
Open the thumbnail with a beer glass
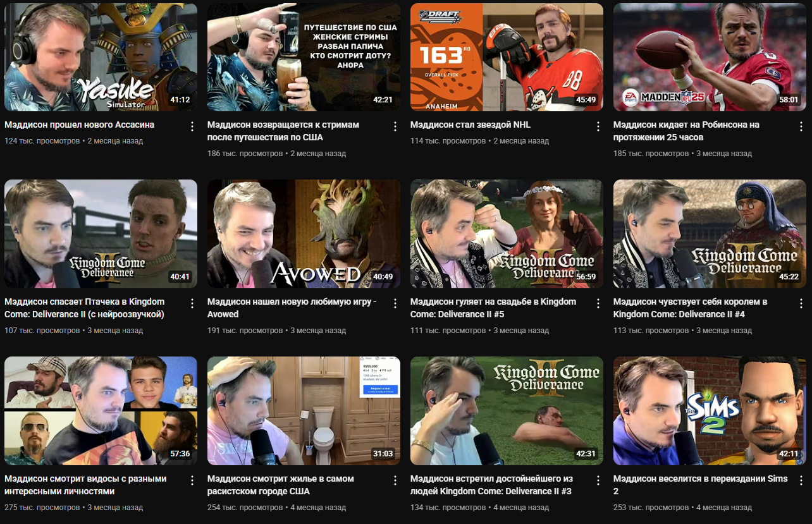click(304, 57)
